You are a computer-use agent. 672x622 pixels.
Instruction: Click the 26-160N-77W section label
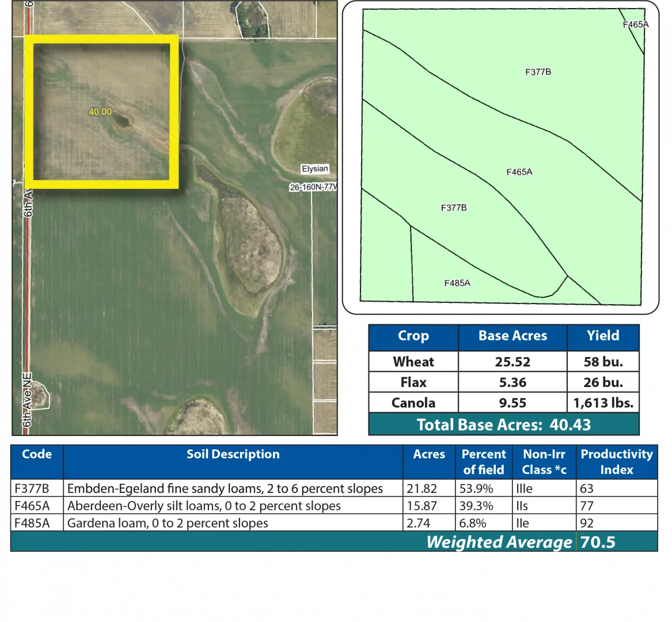click(313, 188)
